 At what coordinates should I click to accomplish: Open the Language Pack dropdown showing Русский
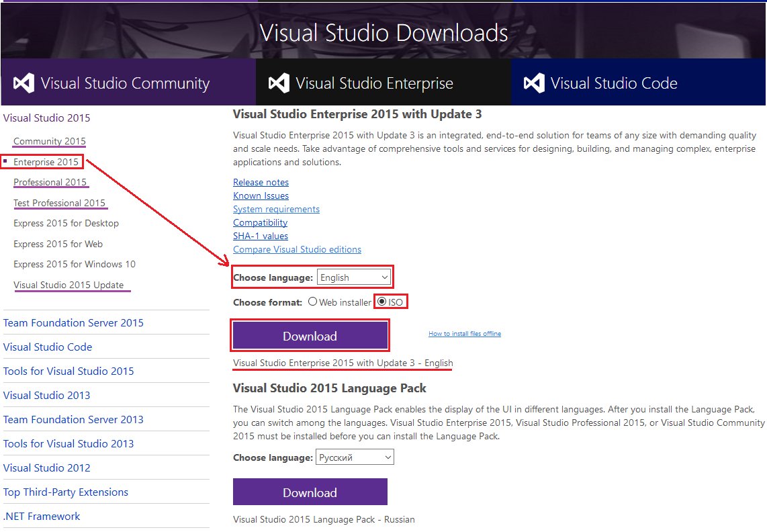point(355,457)
